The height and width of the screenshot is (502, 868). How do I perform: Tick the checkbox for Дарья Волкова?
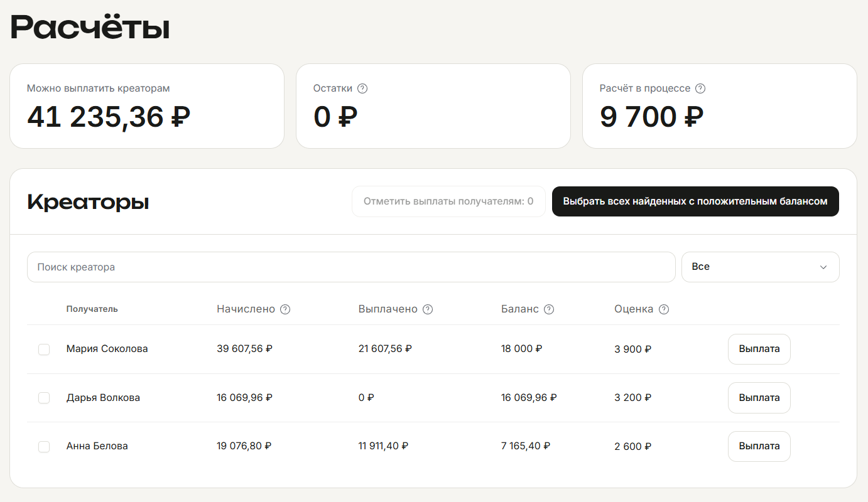44,398
